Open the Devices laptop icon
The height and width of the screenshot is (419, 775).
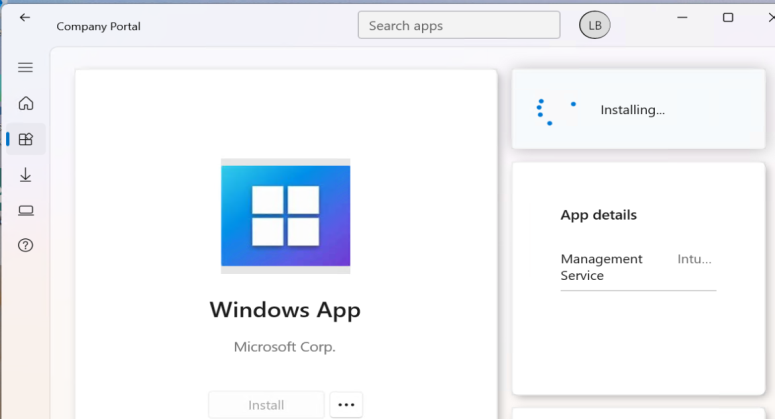tap(26, 210)
